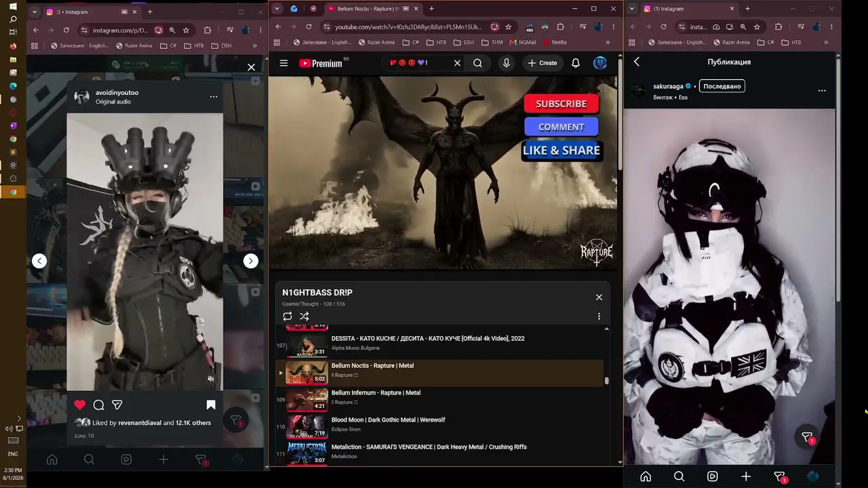Expand the tab search dropdown in the left Instagram window
The width and height of the screenshot is (868, 488).
tap(34, 12)
